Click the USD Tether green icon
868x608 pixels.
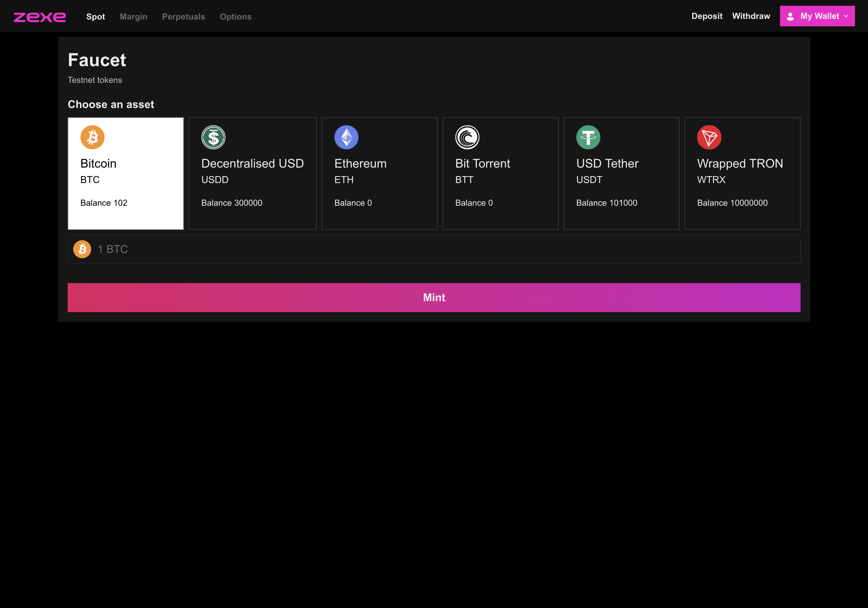(588, 137)
